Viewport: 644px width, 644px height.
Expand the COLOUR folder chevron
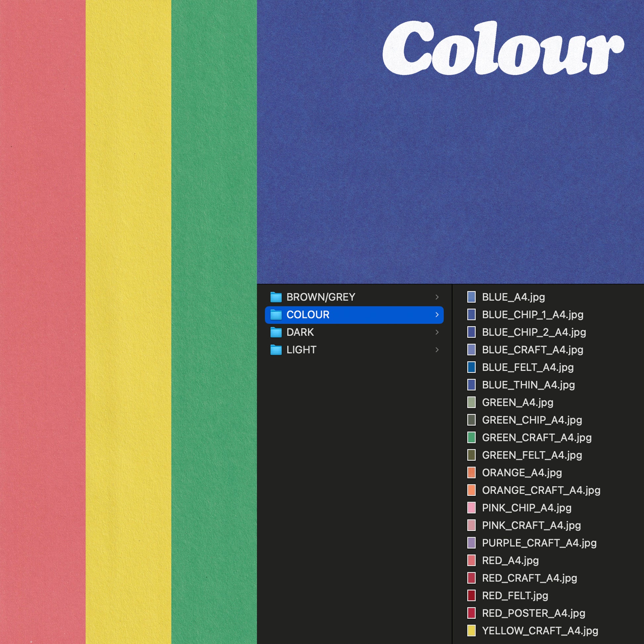pyautogui.click(x=437, y=315)
